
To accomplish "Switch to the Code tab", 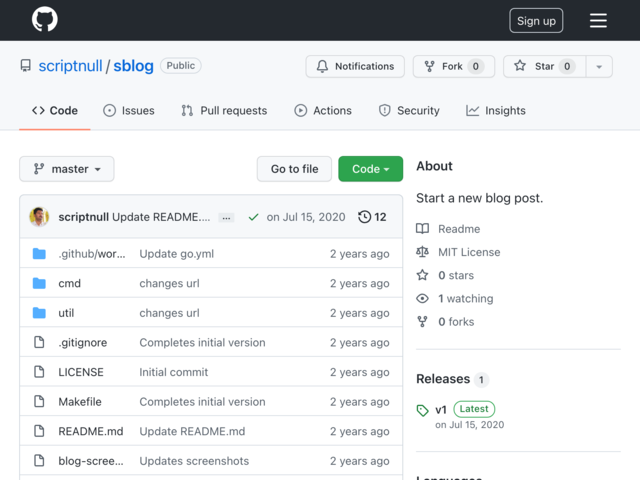I will coord(55,111).
